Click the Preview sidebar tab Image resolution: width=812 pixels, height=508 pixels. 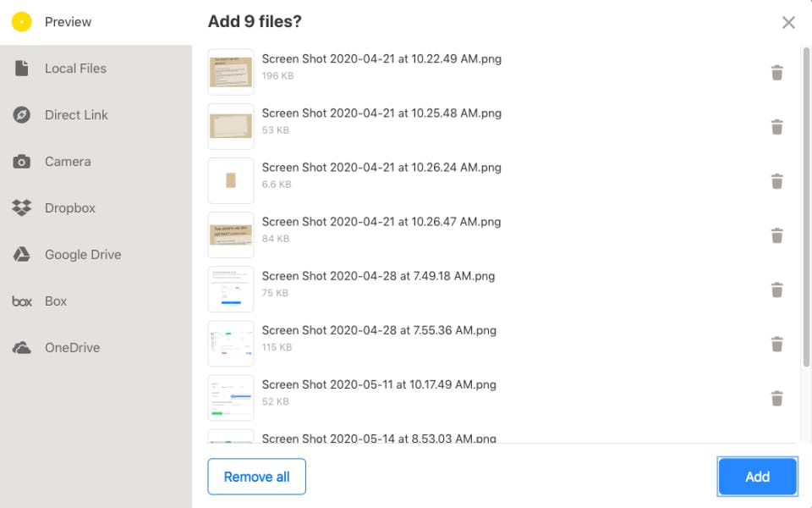pos(69,21)
